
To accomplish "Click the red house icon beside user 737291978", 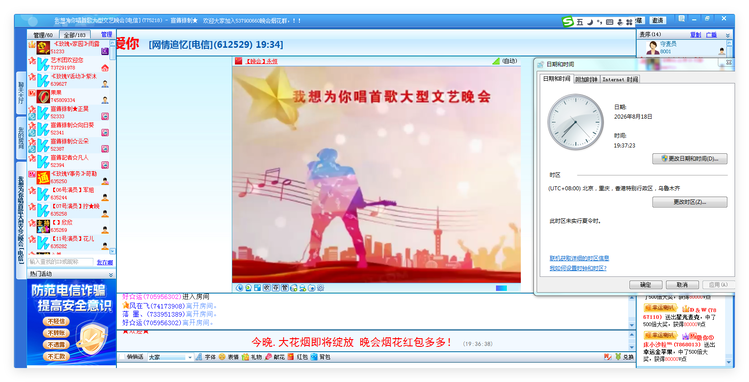I will coord(105,68).
